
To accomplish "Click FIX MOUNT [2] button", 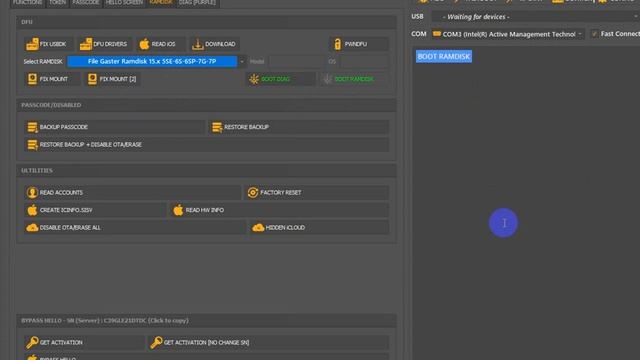I will 112,79.
